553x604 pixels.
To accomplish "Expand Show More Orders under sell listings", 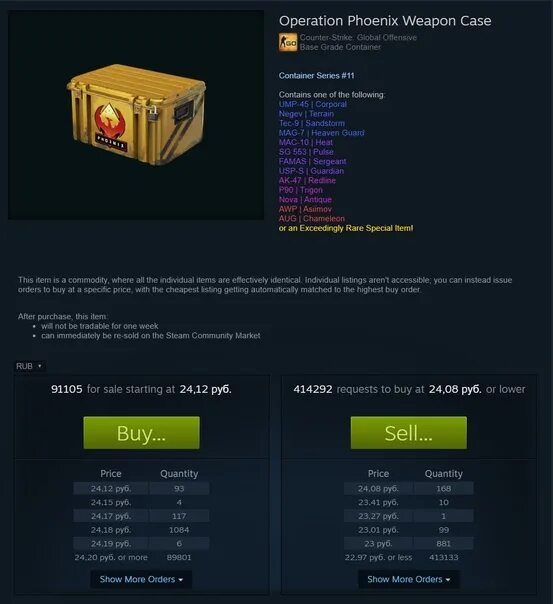I will click(141, 579).
